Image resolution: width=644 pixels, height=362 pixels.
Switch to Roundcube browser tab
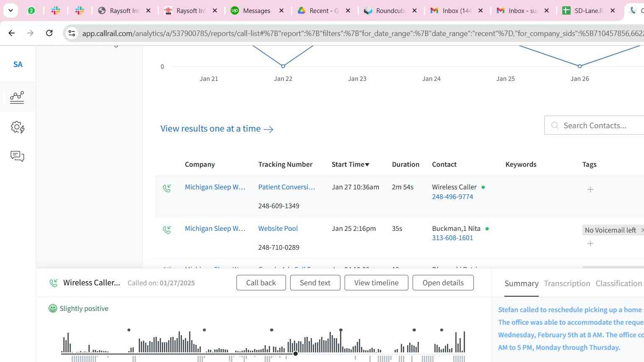pos(390,11)
